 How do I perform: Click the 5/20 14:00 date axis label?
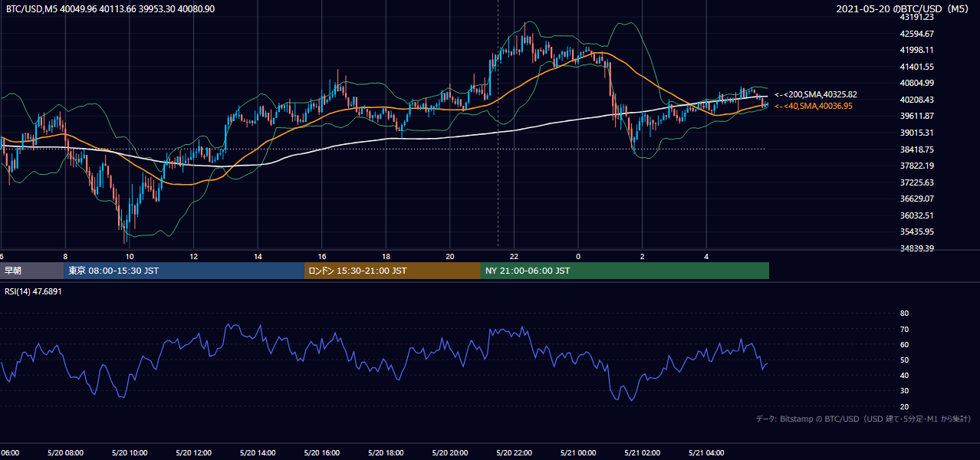257,453
